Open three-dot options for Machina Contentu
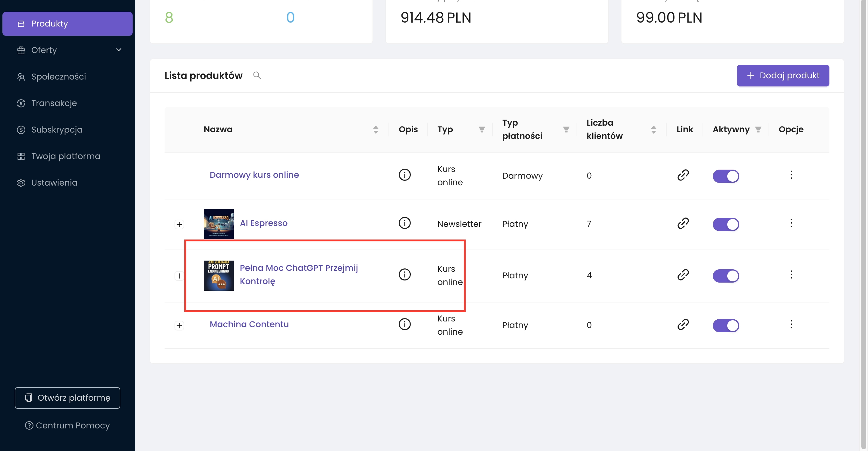Viewport: 868px width, 451px height. 791,324
